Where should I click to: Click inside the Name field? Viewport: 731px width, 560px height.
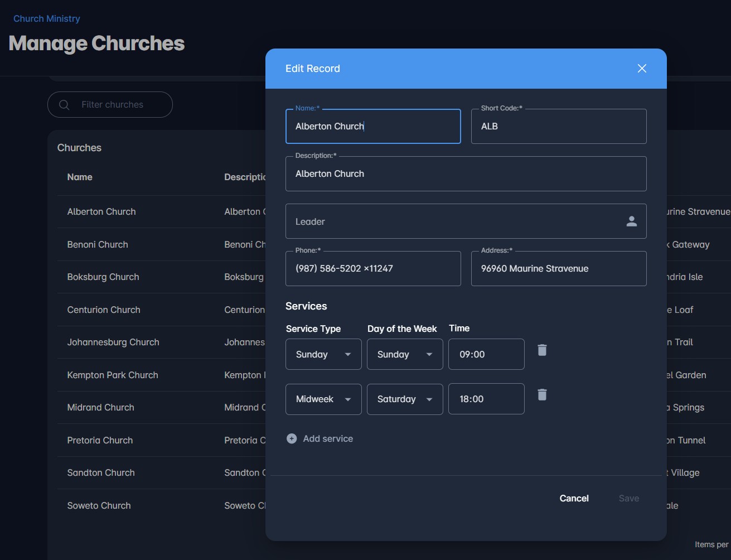[x=373, y=126]
